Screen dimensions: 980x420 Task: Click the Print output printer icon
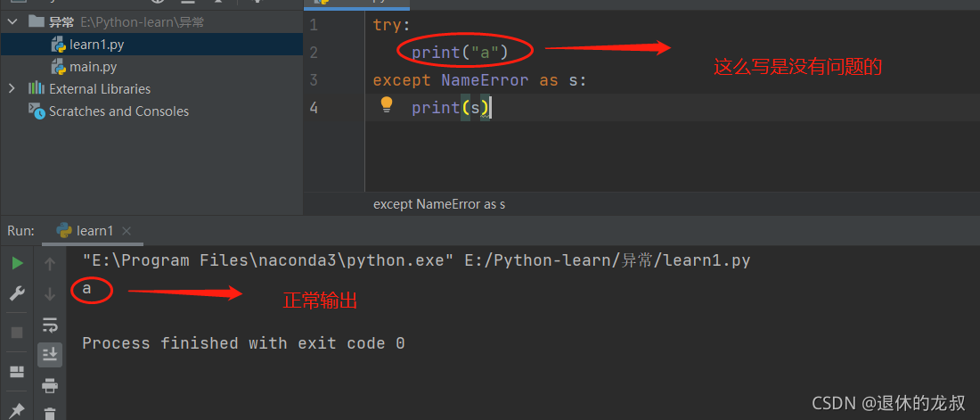click(50, 385)
